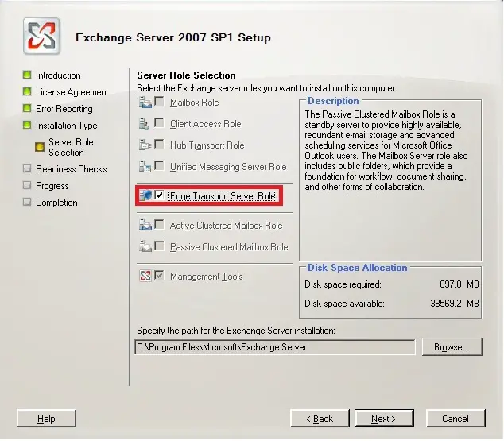Click the Edge Transport shield icon

click(x=145, y=195)
